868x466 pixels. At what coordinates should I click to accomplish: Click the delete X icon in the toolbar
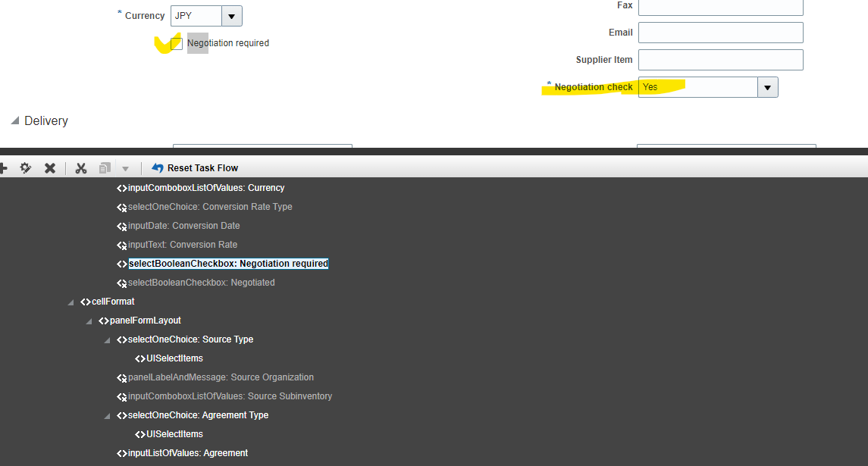pos(50,168)
